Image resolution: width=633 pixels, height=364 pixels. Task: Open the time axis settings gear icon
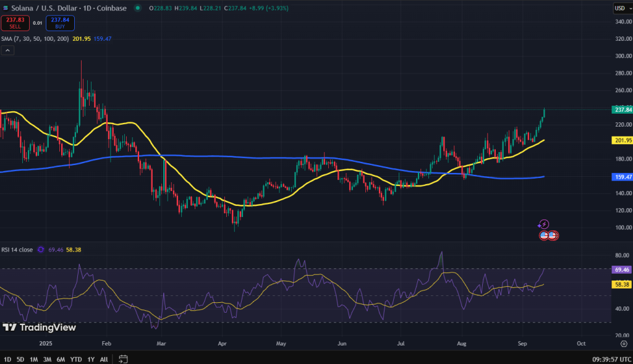click(x=623, y=342)
